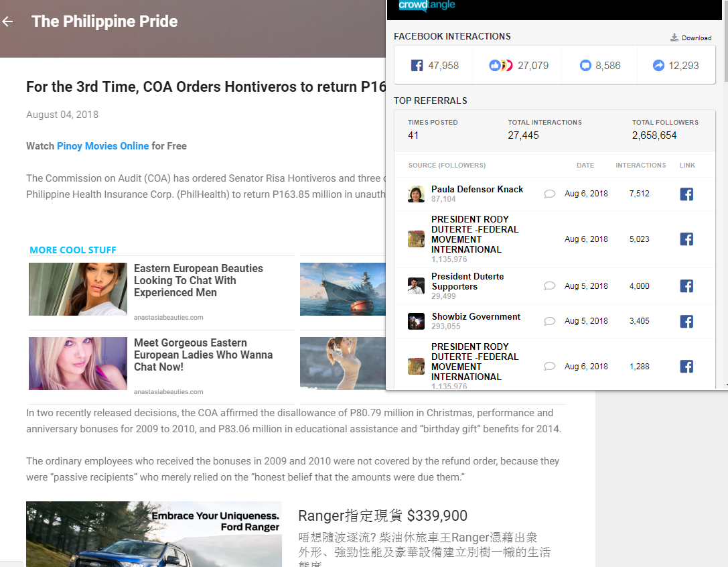Open the CrowdTangle logo
Viewport: 728px width, 567px height.
pos(427,5)
